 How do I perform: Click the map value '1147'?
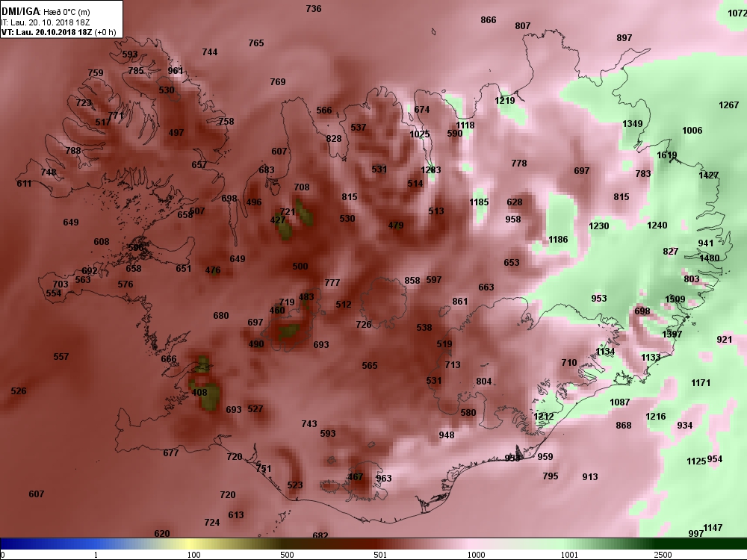[713, 528]
